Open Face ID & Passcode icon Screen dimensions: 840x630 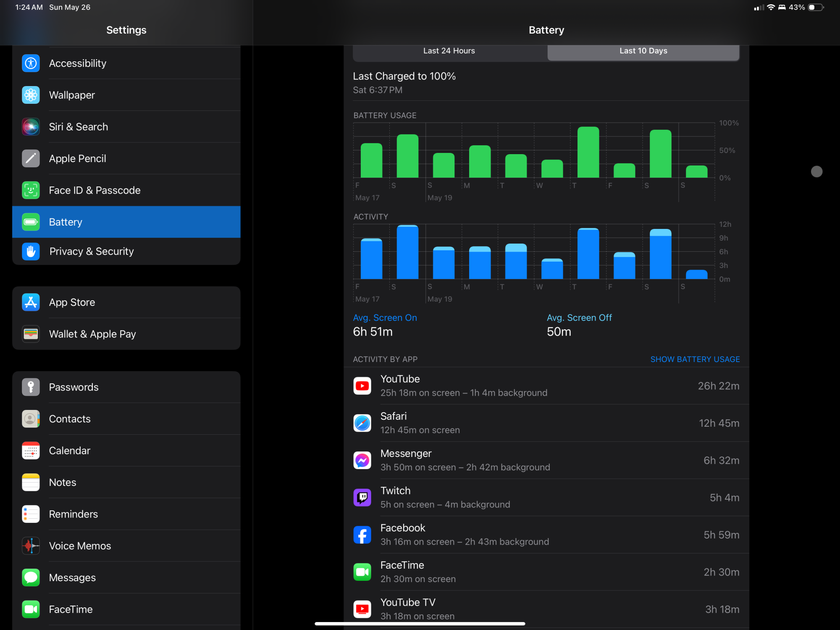click(31, 190)
